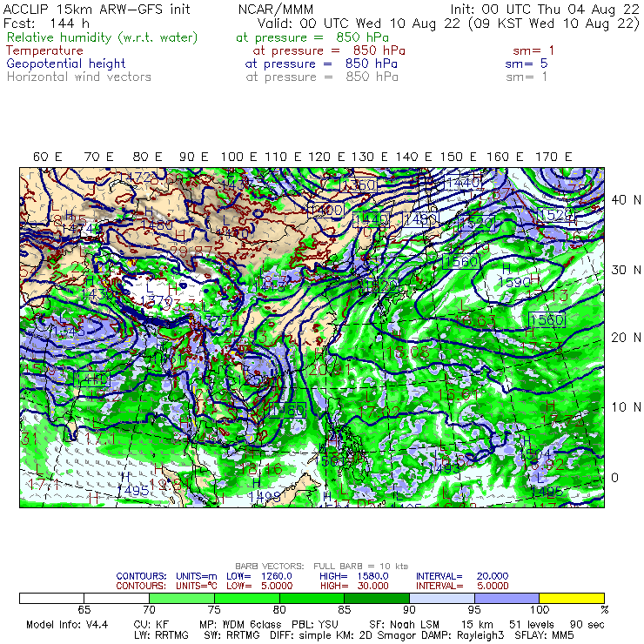Click the 'Fcst: 144 h' forecast hour text
The image size is (644, 644).
[x=46, y=23]
